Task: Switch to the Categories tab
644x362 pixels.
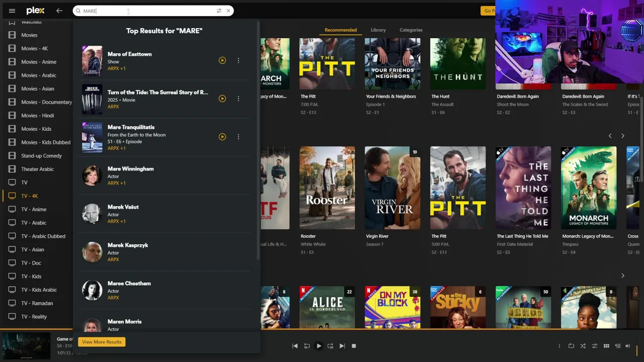Action: click(411, 30)
